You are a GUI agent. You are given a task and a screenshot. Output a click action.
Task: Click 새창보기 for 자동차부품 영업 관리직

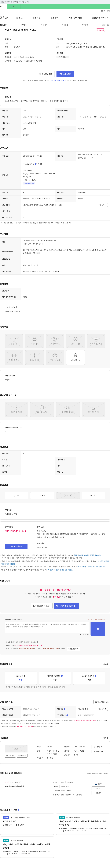click(x=98, y=793)
